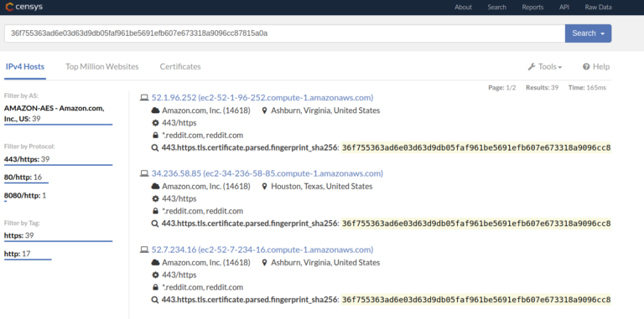Switch to Top Million Websites tab

pyautogui.click(x=101, y=66)
